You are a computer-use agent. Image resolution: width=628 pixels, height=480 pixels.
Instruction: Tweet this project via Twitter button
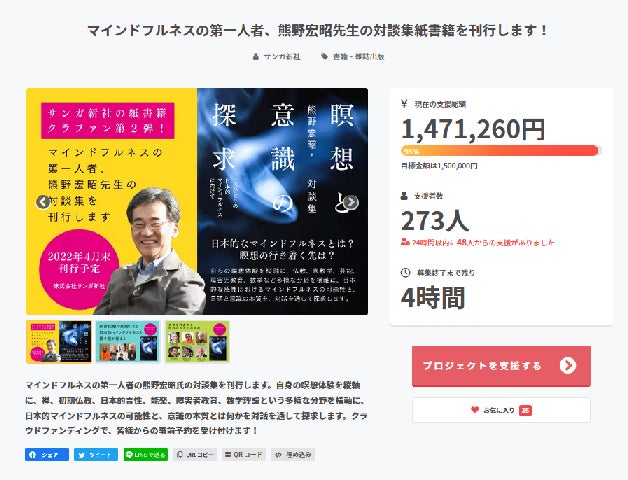[x=96, y=455]
